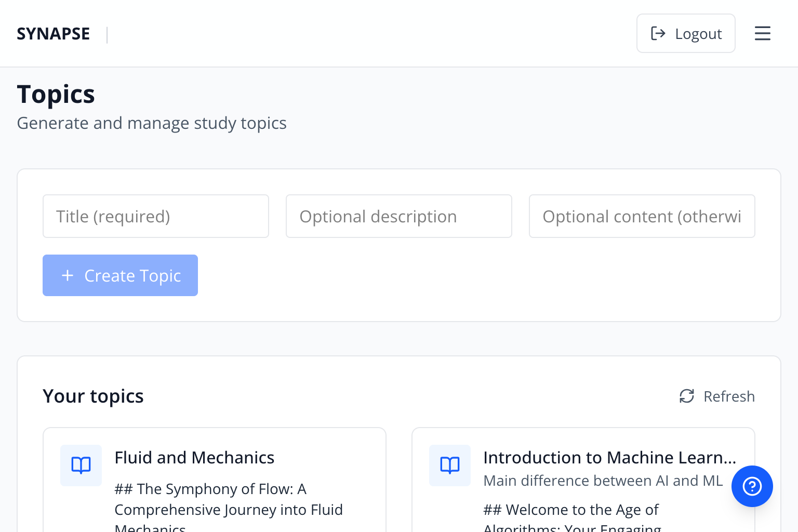Click 'Welcome to the Age of Algorithms' text
This screenshot has height=532, width=798.
click(x=571, y=510)
